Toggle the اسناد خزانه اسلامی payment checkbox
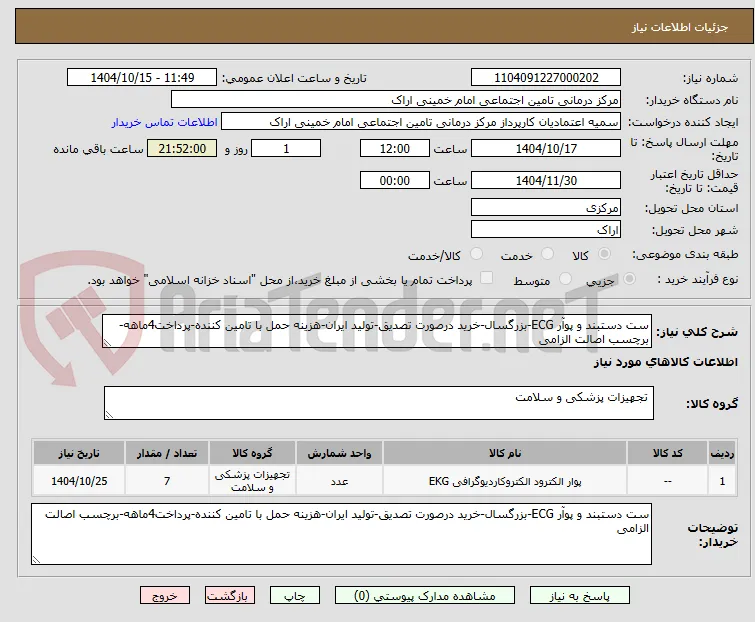Image resolution: width=755 pixels, height=622 pixels. [487, 278]
